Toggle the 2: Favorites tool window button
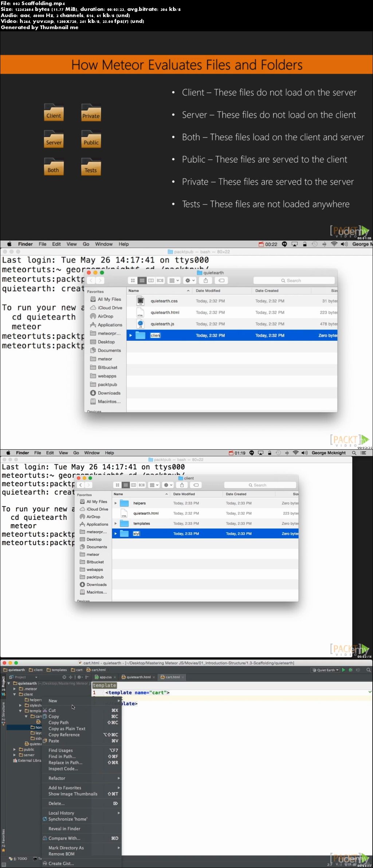373x868 pixels. pyautogui.click(x=3, y=841)
